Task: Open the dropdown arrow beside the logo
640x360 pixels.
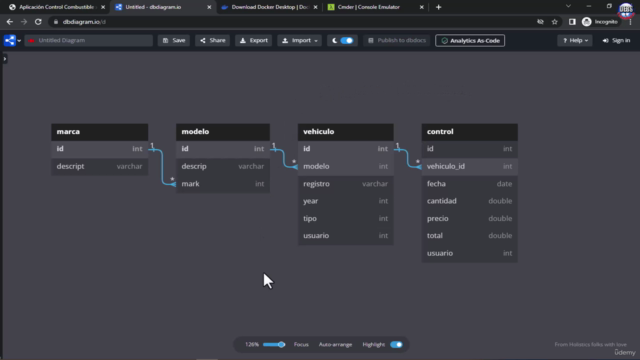Action: [x=19, y=41]
